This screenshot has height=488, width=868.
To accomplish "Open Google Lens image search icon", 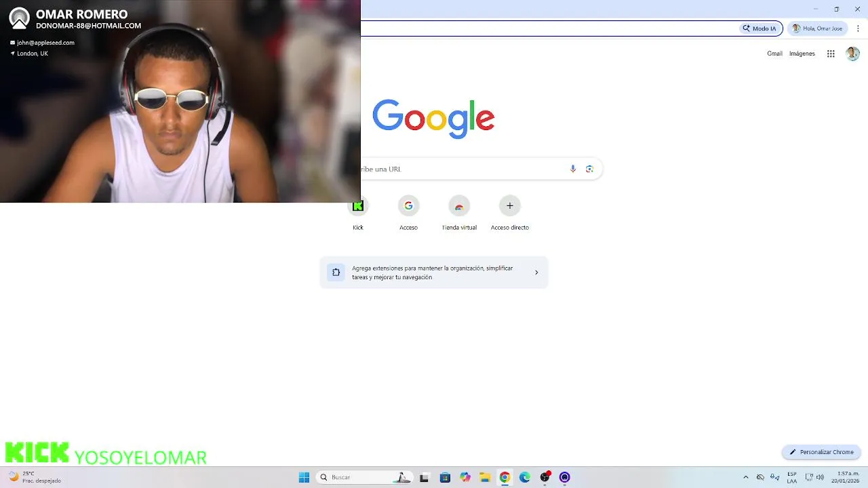I will 589,169.
